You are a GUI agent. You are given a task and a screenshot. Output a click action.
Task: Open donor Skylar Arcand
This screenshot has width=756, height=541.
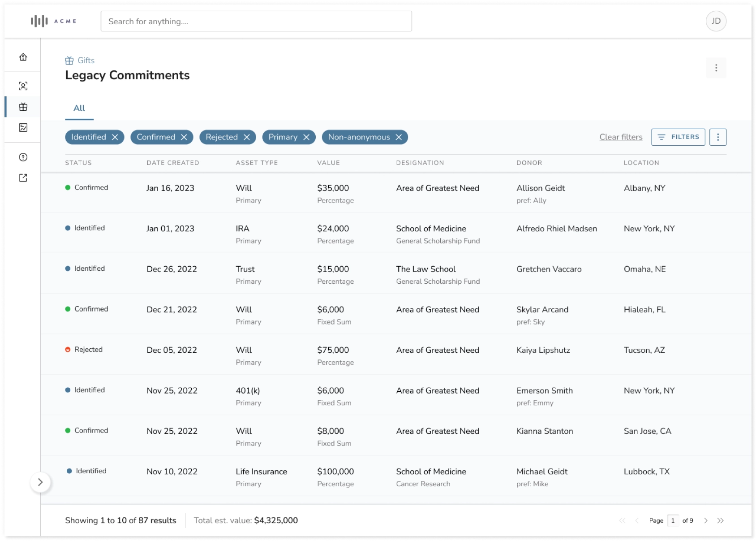tap(542, 310)
